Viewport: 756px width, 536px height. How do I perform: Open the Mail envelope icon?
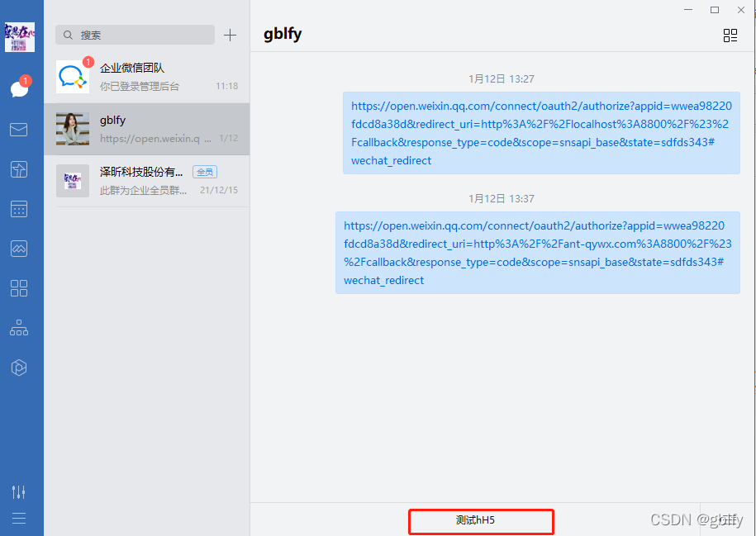coord(19,129)
